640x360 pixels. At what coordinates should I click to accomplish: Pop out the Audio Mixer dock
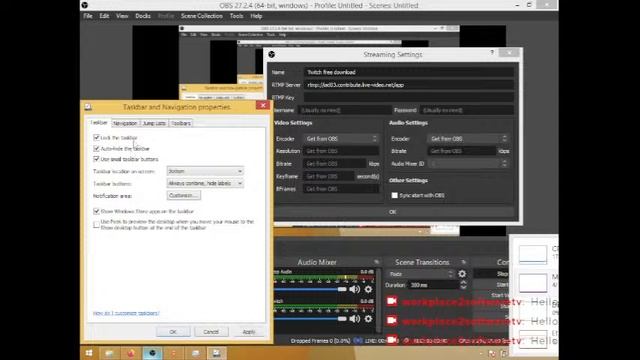click(376, 262)
